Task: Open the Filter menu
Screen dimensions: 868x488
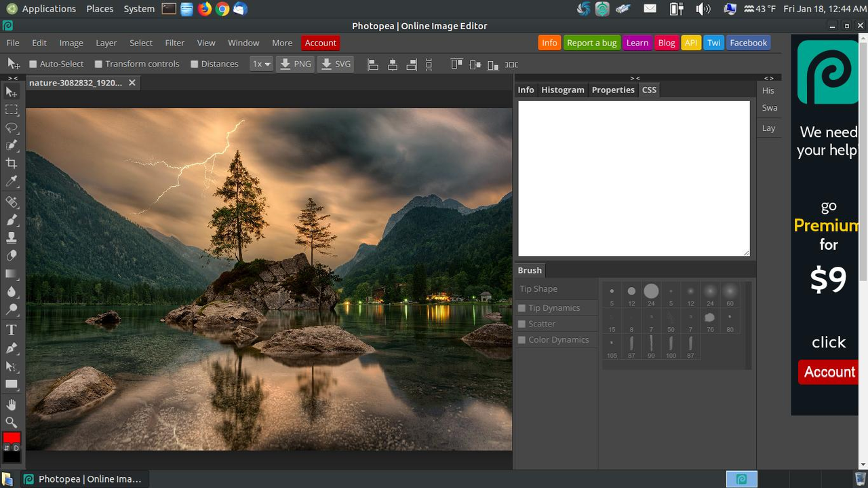Action: [174, 43]
